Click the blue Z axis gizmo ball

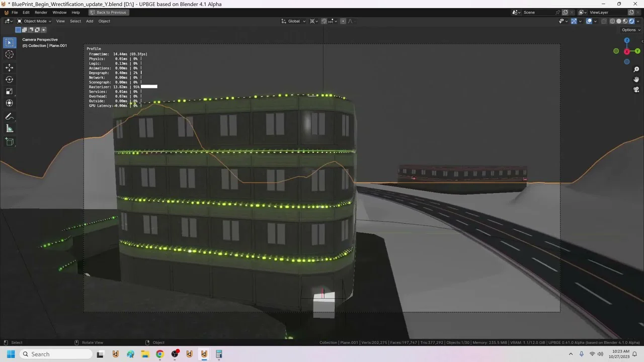pyautogui.click(x=627, y=41)
